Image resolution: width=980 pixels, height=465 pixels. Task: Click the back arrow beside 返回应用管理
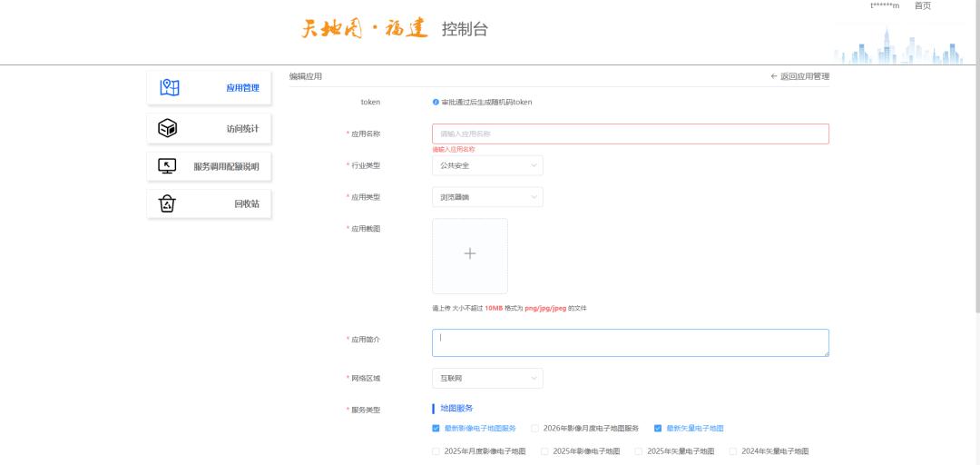(x=774, y=76)
